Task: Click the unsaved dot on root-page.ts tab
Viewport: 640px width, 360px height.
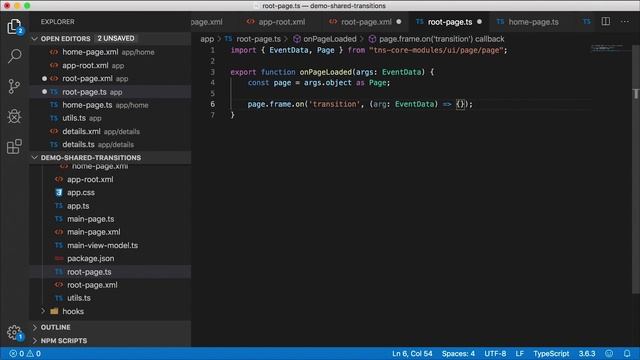Action: click(x=479, y=22)
